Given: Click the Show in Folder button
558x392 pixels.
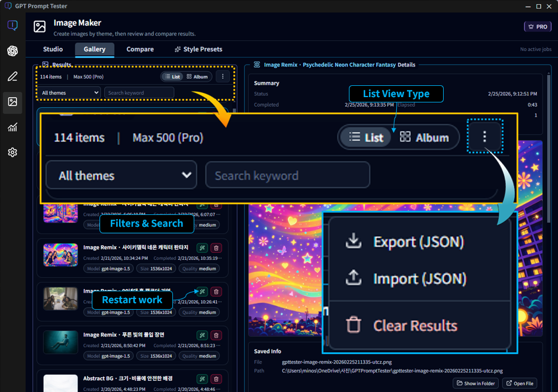Looking at the screenshot, I should pyautogui.click(x=475, y=383).
